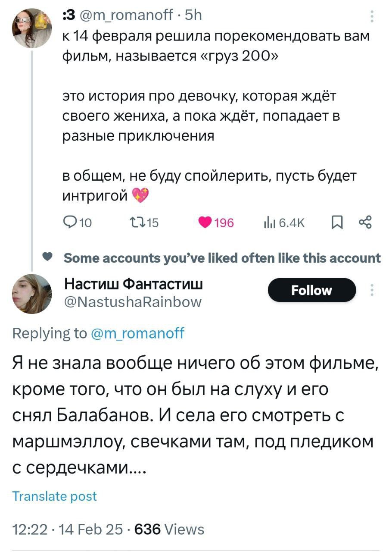Click the reply comment icon
This screenshot has width=392, height=552.
(69, 222)
